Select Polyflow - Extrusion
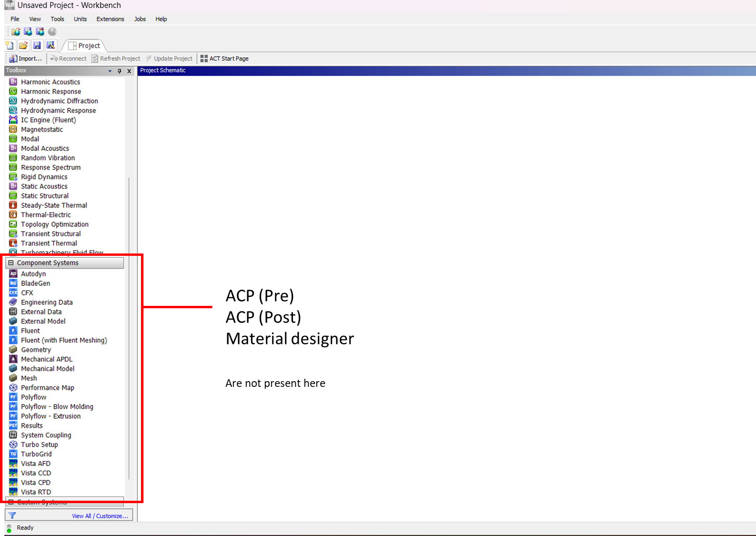The width and height of the screenshot is (756, 536). 51,416
